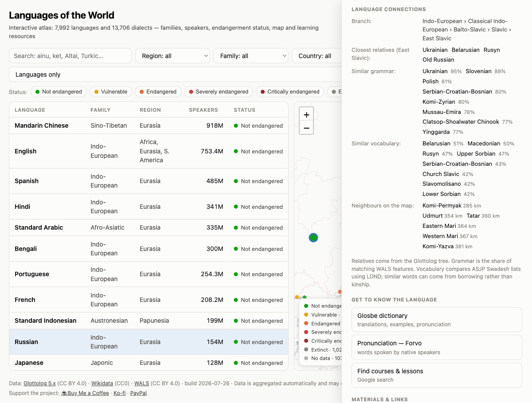Sort by LANGUAGE column header
Screen dimensions: 532x403
click(x=30, y=110)
